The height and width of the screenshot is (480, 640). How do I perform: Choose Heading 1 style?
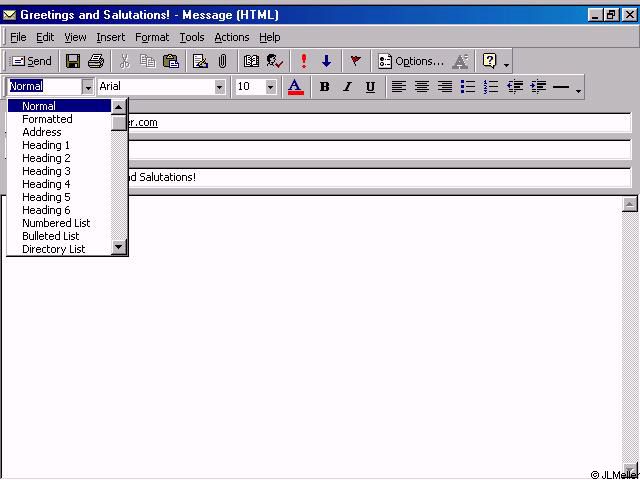(x=59, y=145)
